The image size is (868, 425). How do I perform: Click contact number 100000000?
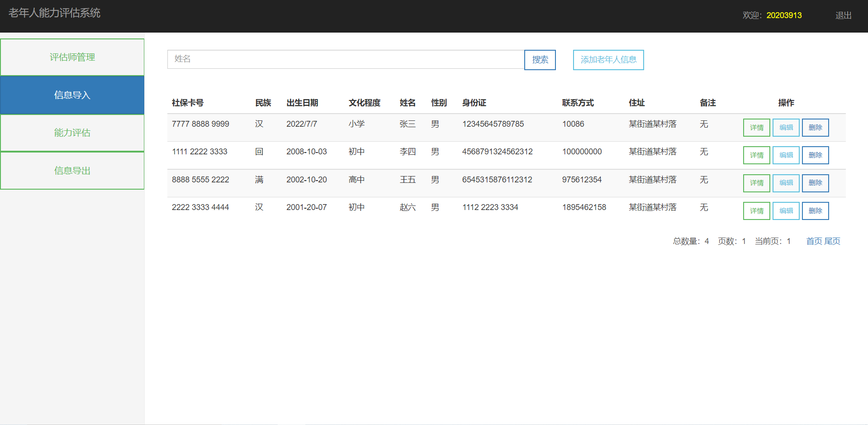(x=582, y=152)
